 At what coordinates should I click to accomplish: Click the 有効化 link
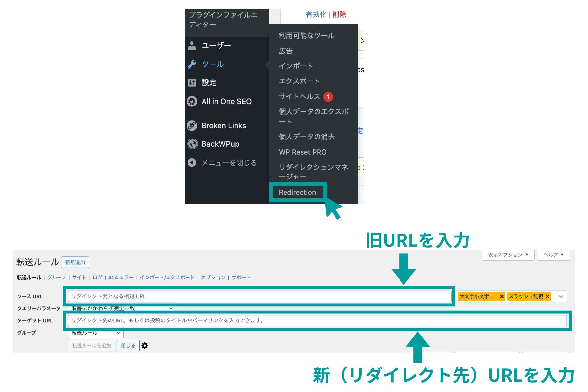pyautogui.click(x=316, y=15)
